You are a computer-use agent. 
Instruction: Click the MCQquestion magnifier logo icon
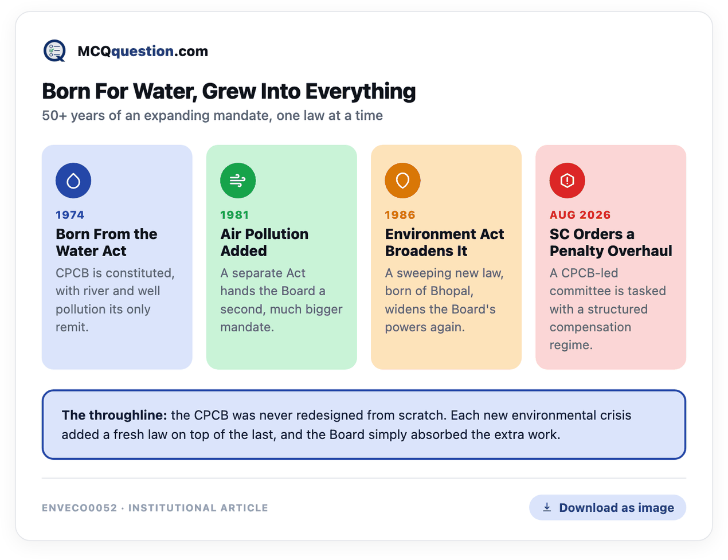[x=55, y=51]
